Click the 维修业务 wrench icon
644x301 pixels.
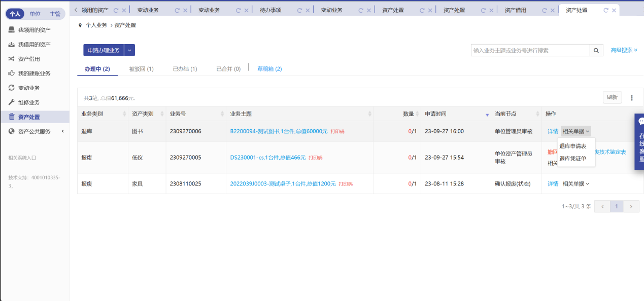tap(12, 102)
